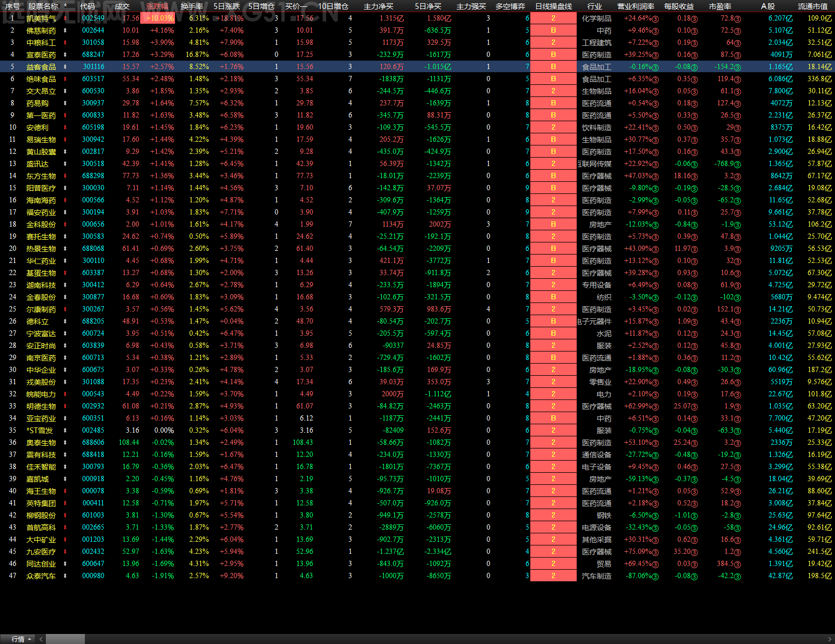The width and height of the screenshot is (835, 644).
Task: Click the red 日线操盘线 cell for 凯美特气
Action: point(554,18)
